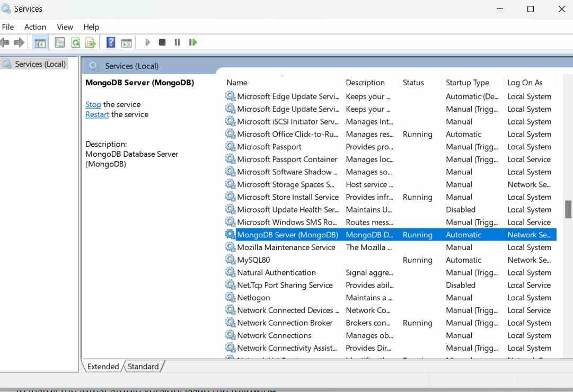This screenshot has width=573, height=392.
Task: Open the blue Help toolbar icon
Action: tap(111, 42)
